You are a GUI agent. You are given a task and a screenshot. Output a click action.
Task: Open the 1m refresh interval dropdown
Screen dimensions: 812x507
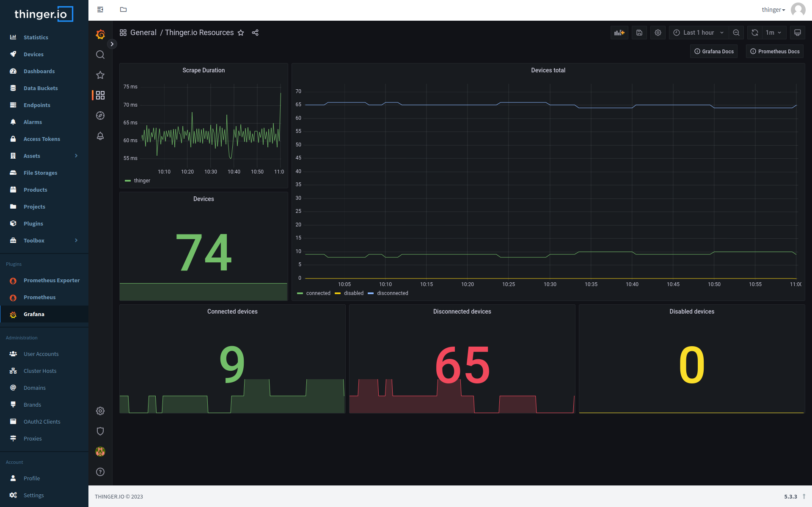(773, 33)
